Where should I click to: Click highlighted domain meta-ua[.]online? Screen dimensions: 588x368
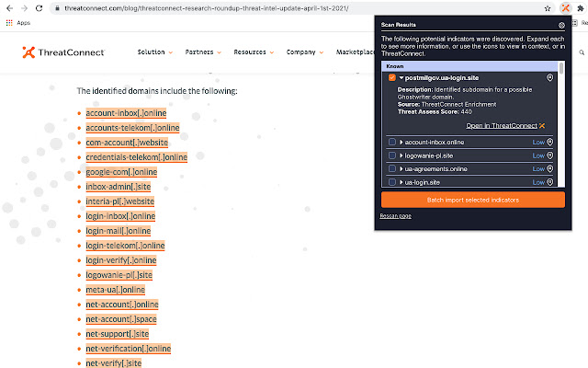pyautogui.click(x=115, y=290)
